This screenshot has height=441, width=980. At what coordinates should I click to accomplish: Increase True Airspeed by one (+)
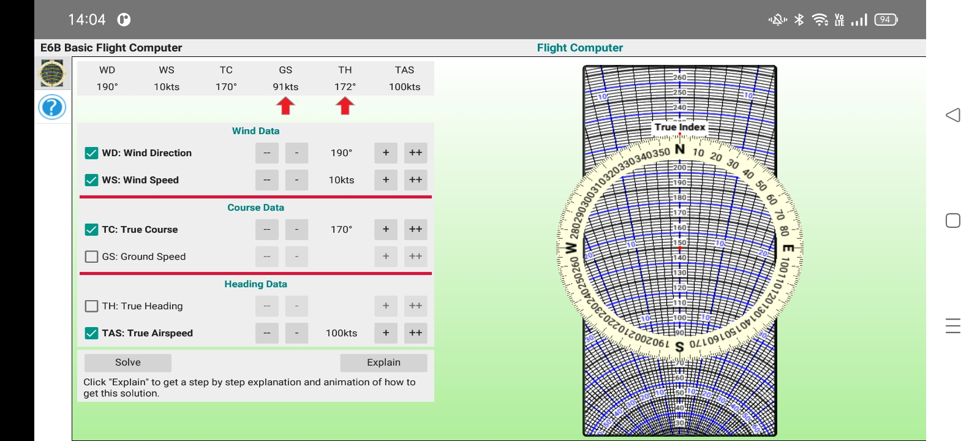point(386,333)
